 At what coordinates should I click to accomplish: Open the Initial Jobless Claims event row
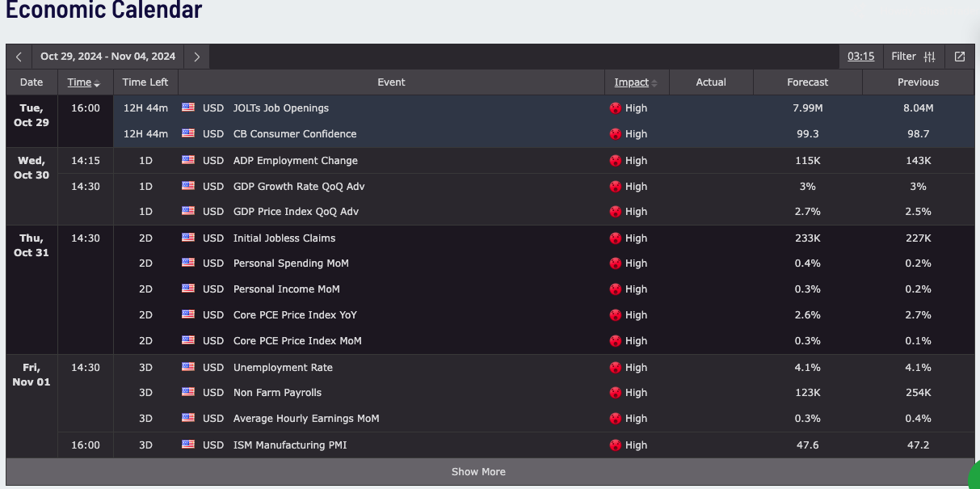284,238
